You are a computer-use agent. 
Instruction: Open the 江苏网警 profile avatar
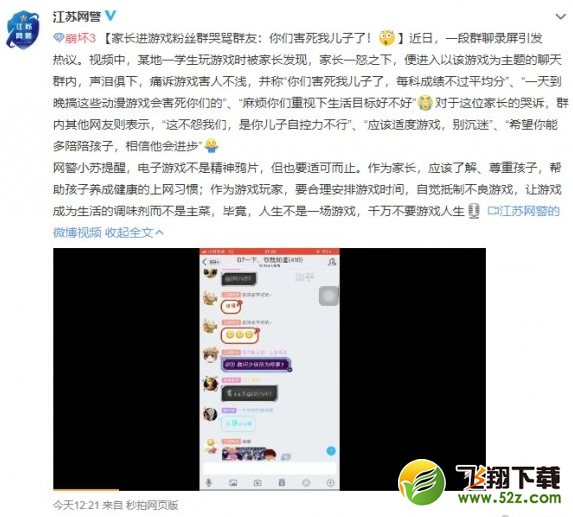[23, 30]
